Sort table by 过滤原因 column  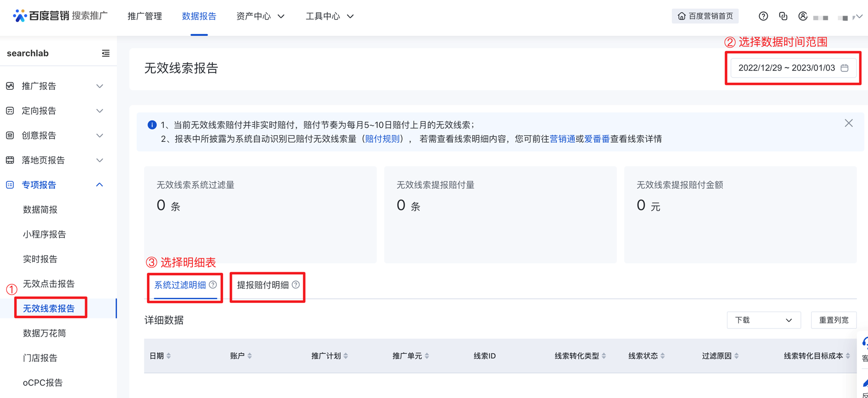pyautogui.click(x=736, y=356)
